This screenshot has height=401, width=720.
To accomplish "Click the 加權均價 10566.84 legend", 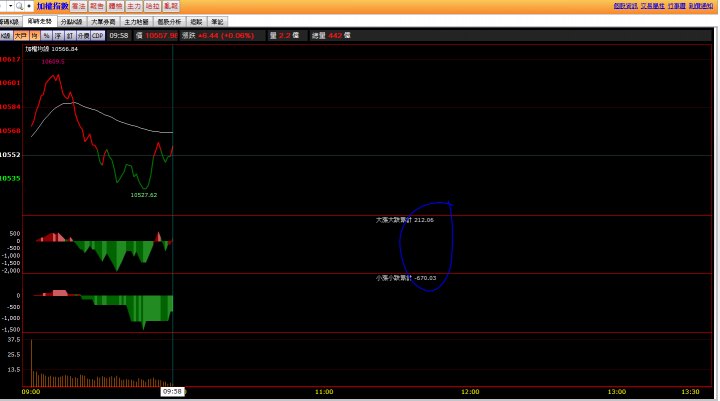I will 51,49.
